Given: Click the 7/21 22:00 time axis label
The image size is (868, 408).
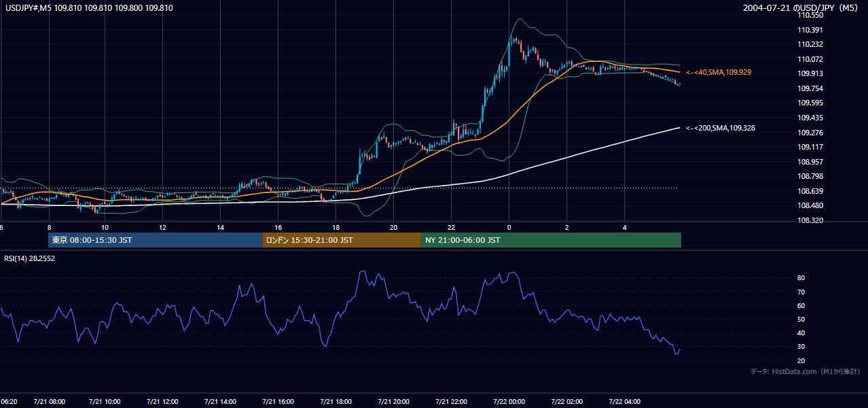Looking at the screenshot, I should (452, 402).
